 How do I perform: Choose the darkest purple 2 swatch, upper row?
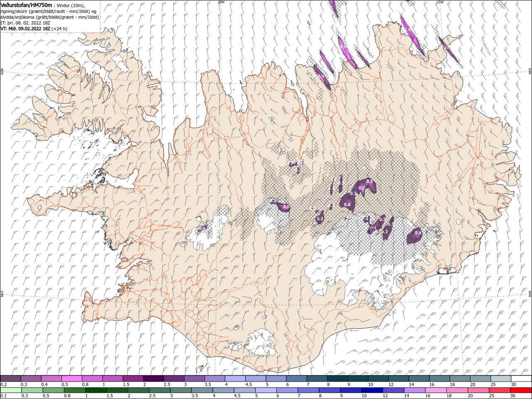pyautogui.click(x=153, y=379)
